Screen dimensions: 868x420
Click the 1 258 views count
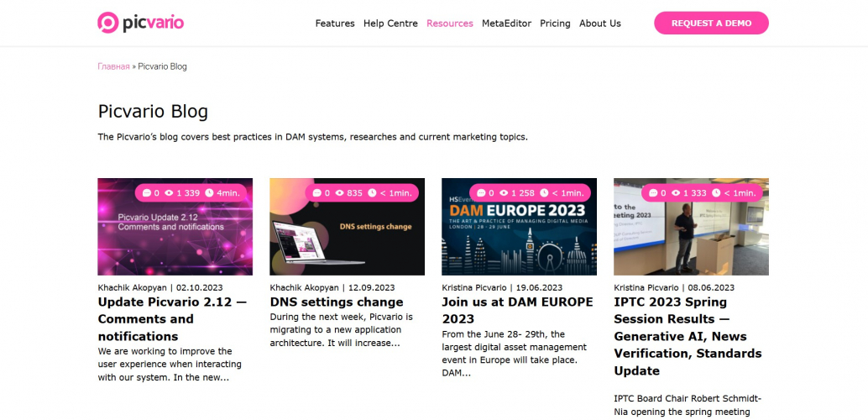pos(523,193)
